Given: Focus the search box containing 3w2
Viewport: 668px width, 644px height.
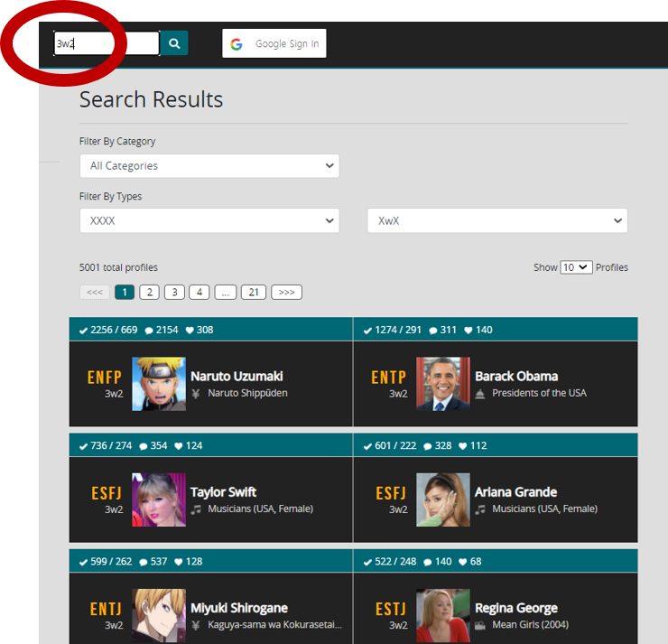Looking at the screenshot, I should coord(107,43).
